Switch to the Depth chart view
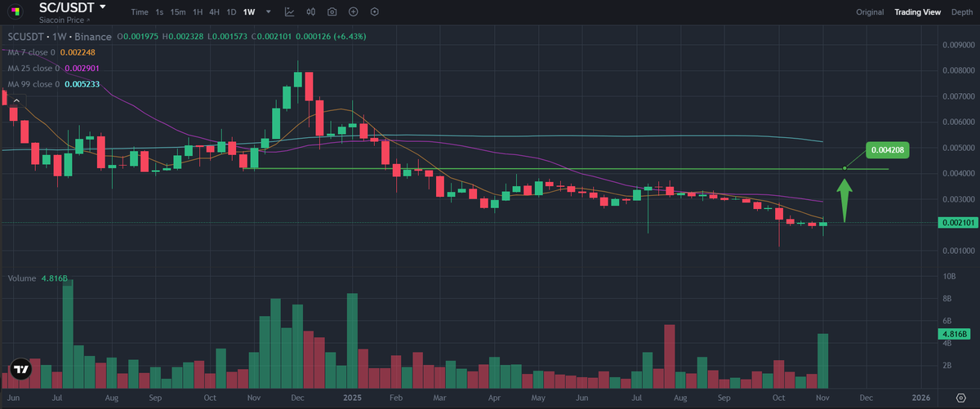This screenshot has height=409, width=980. 962,12
